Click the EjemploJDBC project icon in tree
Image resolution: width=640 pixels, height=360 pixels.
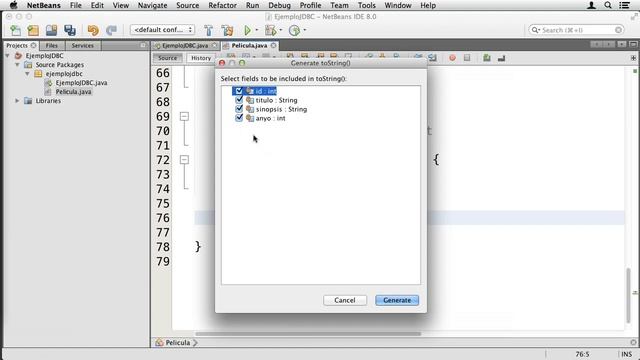point(18,56)
